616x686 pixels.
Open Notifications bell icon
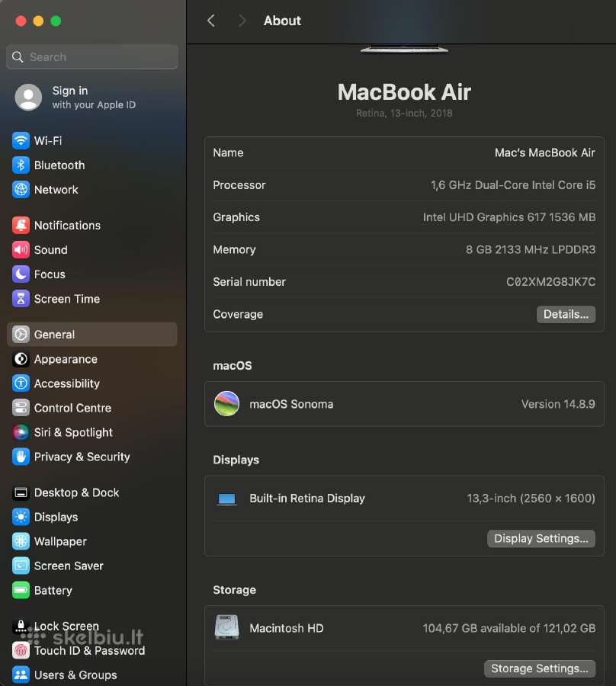21,226
